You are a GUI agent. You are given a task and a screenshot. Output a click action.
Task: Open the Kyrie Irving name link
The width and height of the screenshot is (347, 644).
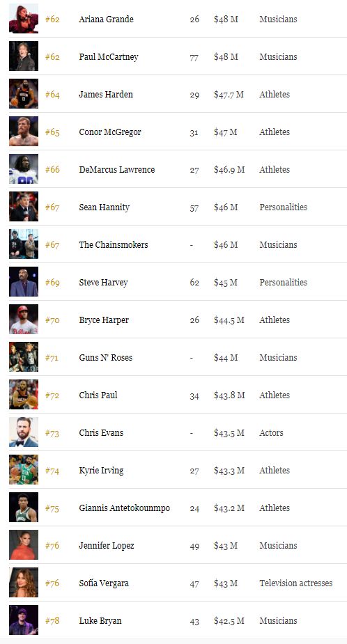[101, 470]
